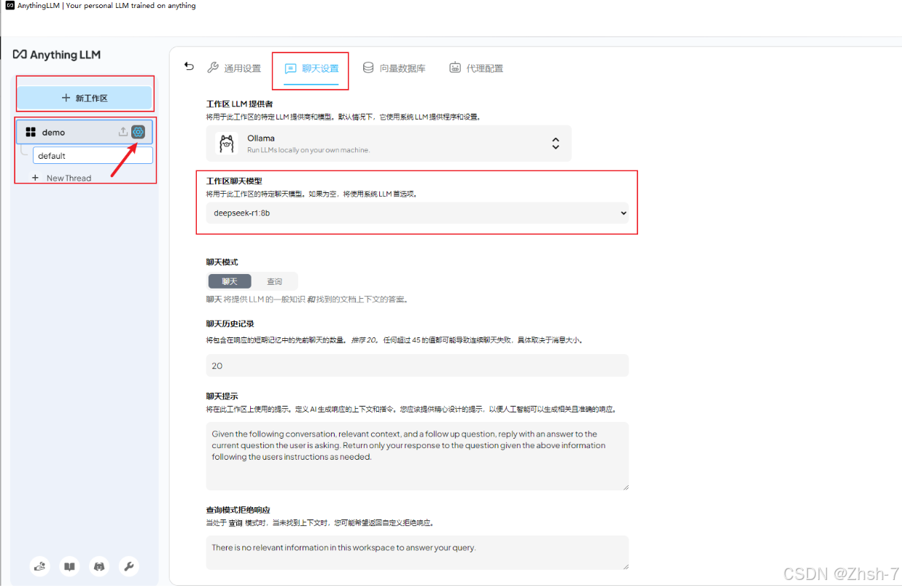Image resolution: width=902 pixels, height=588 pixels.
Task: Click the plus icon beside New Thread
Action: 35,178
